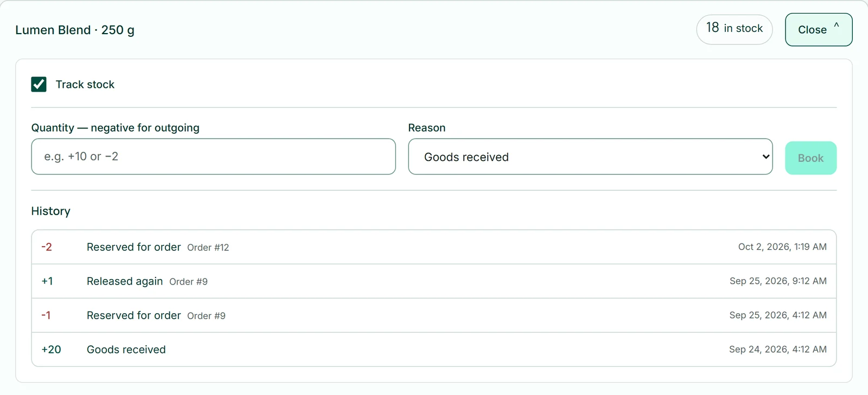Image resolution: width=868 pixels, height=395 pixels.
Task: Collapse the panel with Close button
Action: tap(819, 30)
